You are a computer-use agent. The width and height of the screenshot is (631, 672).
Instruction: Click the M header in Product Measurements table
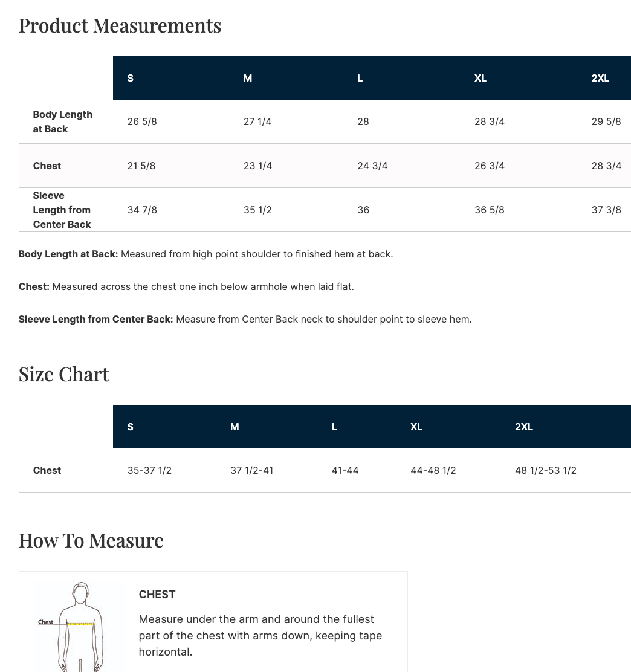click(x=248, y=78)
